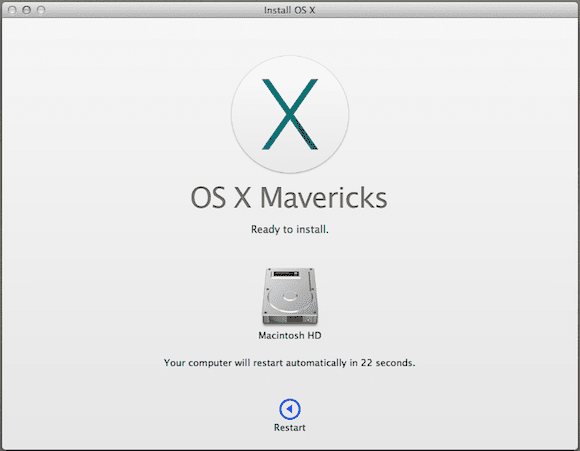Click the OS X Mavericks heading
Image resolution: width=580 pixels, height=451 pixels.
pyautogui.click(x=289, y=198)
